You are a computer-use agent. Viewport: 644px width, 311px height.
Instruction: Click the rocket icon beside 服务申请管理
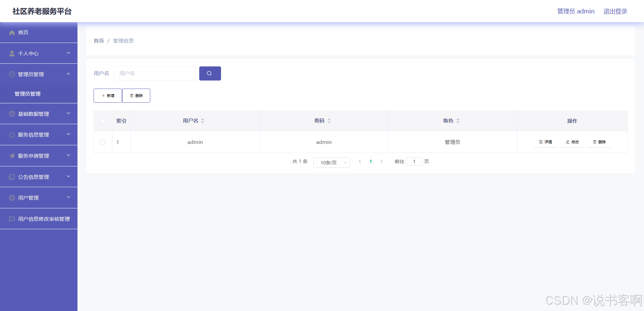[12, 155]
